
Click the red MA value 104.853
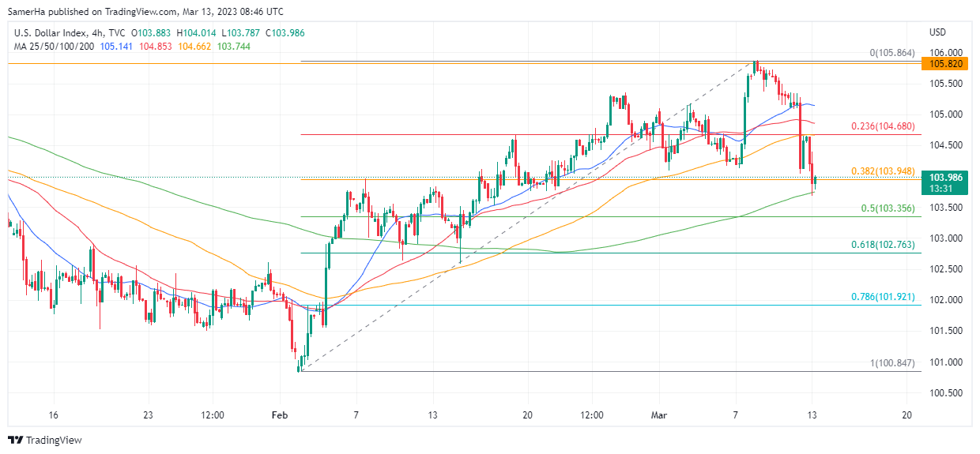pyautogui.click(x=156, y=47)
